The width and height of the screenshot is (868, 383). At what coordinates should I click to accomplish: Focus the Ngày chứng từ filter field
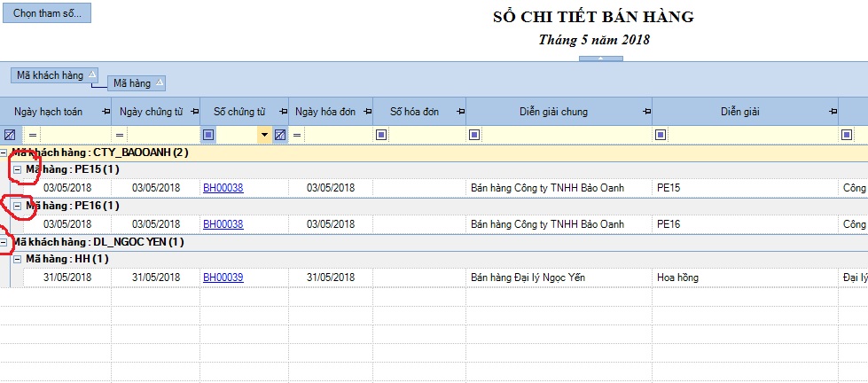(x=163, y=135)
